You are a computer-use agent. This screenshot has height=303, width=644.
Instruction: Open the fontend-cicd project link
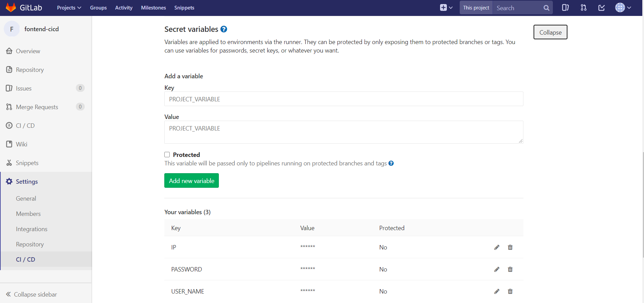pyautogui.click(x=42, y=29)
